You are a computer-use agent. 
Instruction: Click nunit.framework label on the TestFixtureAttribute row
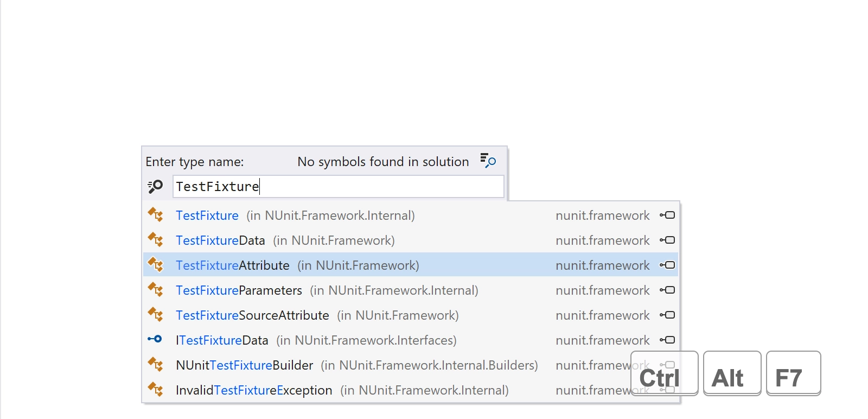click(x=603, y=265)
